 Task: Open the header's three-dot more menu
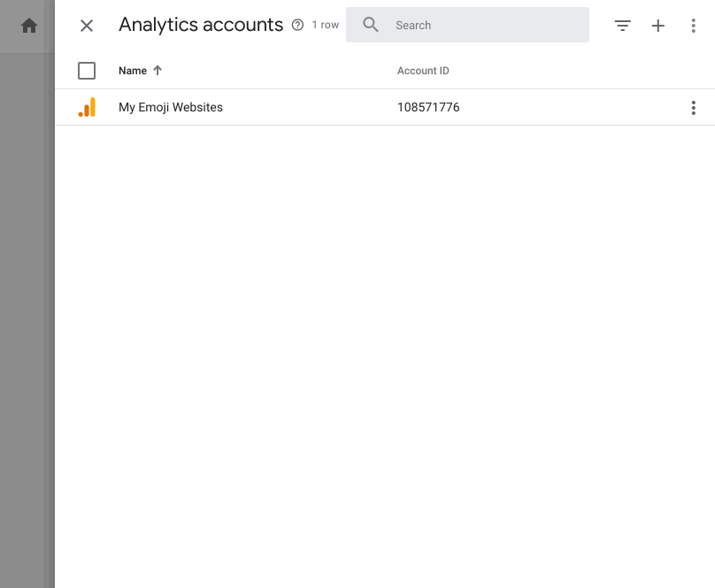pos(693,26)
